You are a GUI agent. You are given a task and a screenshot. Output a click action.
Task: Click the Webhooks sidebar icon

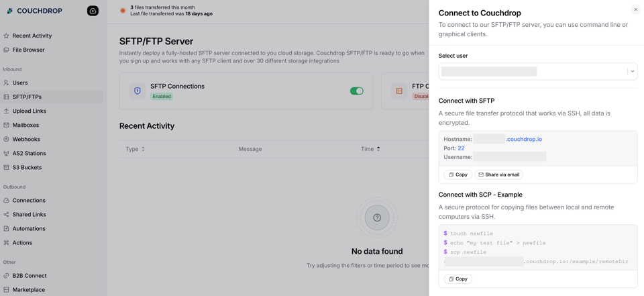pos(6,140)
